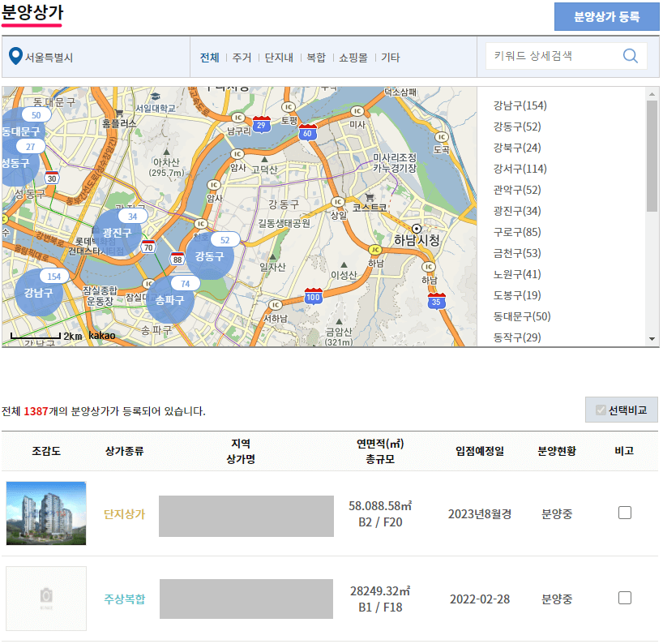
Task: Open 강서구(114) in district list
Action: coord(520,169)
